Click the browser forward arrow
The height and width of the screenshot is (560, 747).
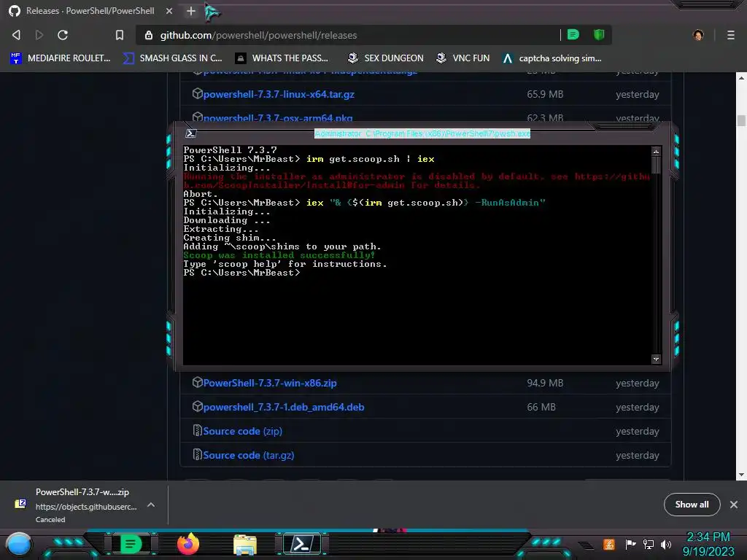point(39,35)
